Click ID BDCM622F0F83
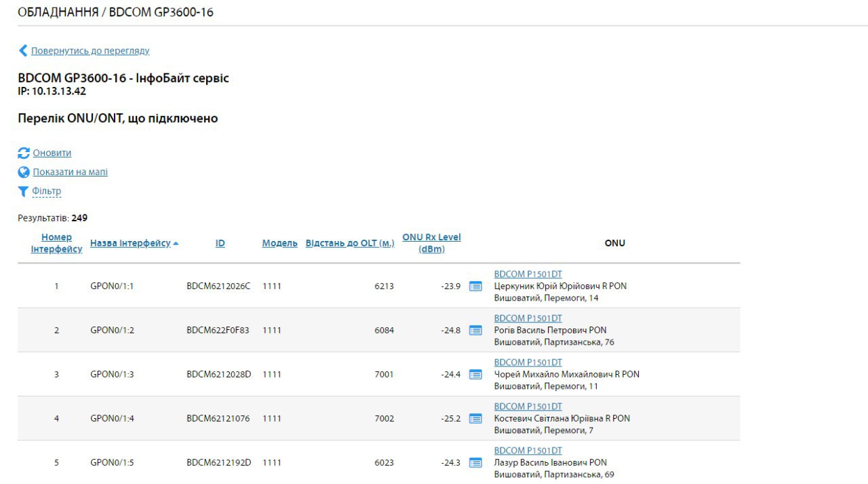 click(218, 331)
